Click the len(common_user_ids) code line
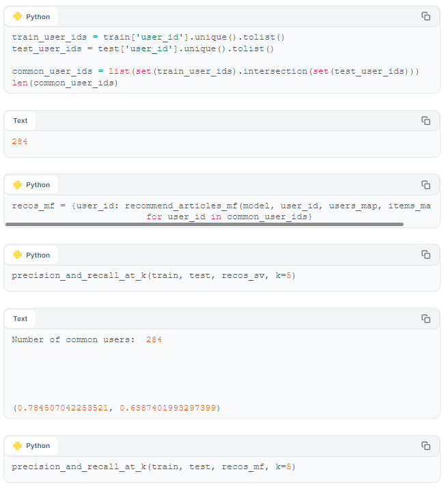The height and width of the screenshot is (489, 448). (65, 83)
